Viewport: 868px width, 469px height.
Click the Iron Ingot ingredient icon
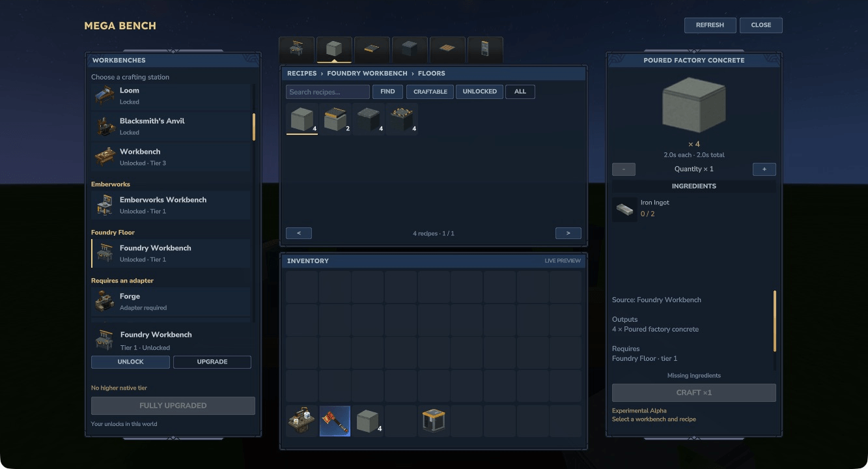624,209
